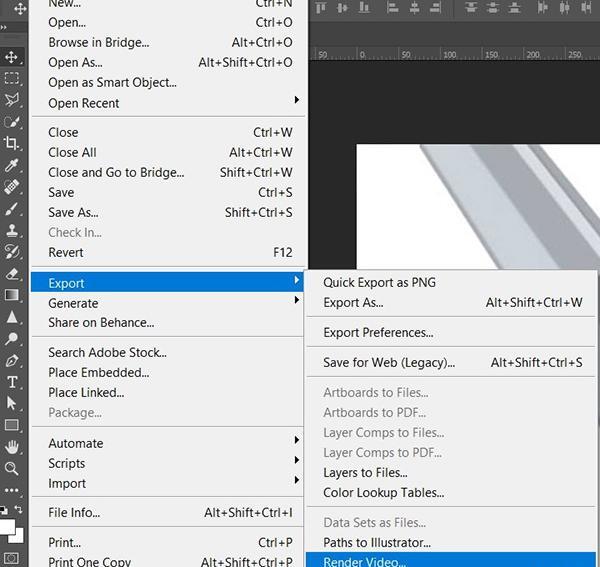
Task: Select the Brush tool
Action: point(11,209)
